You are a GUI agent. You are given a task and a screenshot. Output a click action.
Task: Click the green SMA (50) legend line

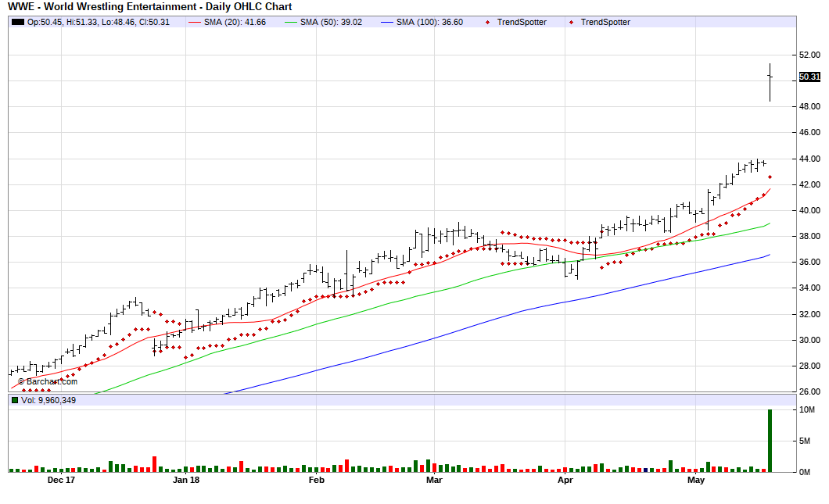(291, 22)
